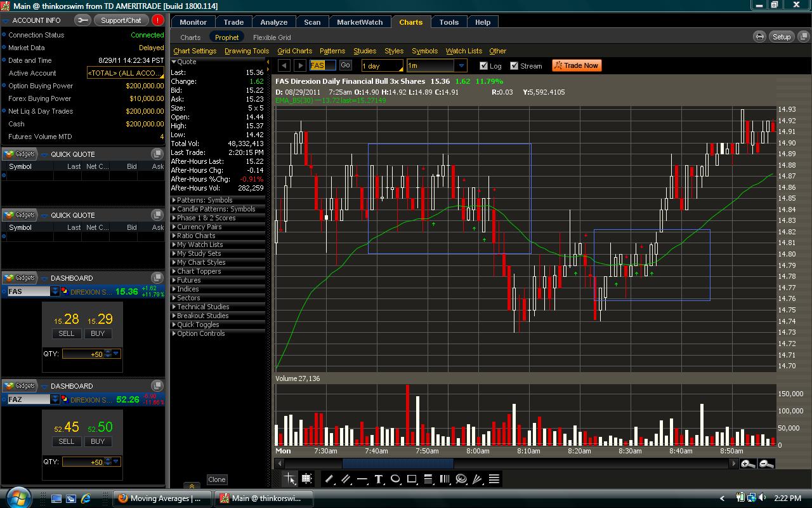Click the Support/Chat button
812x508 pixels.
pos(121,20)
